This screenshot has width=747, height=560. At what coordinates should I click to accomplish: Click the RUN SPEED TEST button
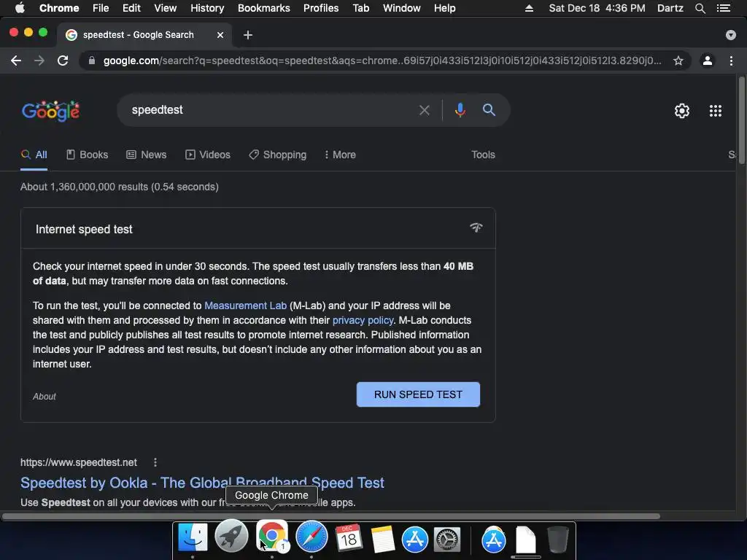(x=418, y=394)
